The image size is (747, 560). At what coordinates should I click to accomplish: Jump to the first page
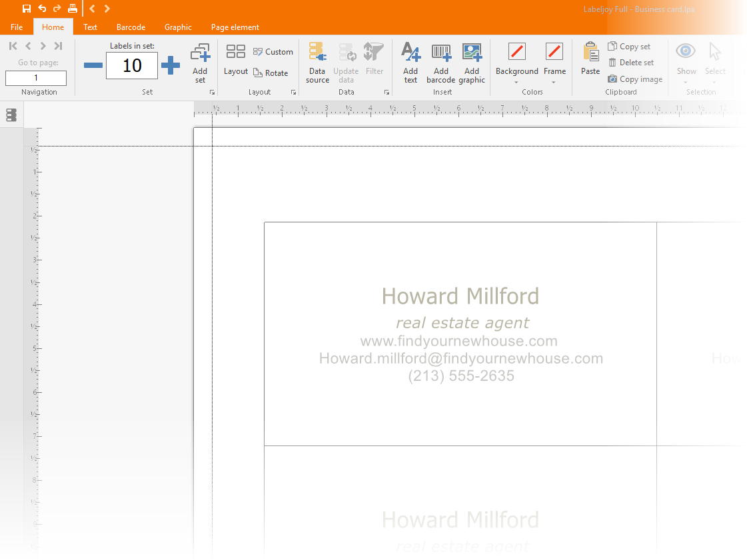coord(13,46)
